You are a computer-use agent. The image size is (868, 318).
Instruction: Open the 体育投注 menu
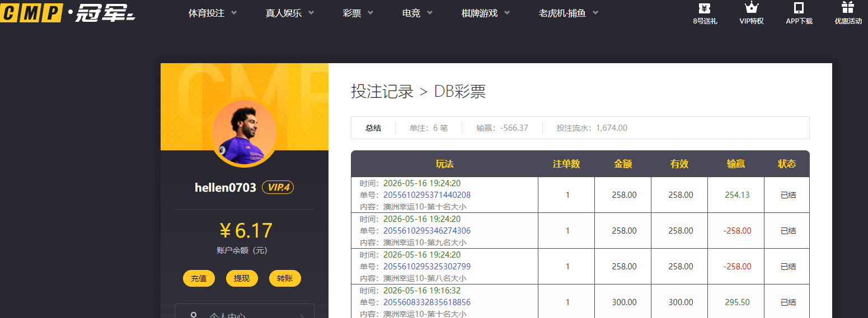207,13
